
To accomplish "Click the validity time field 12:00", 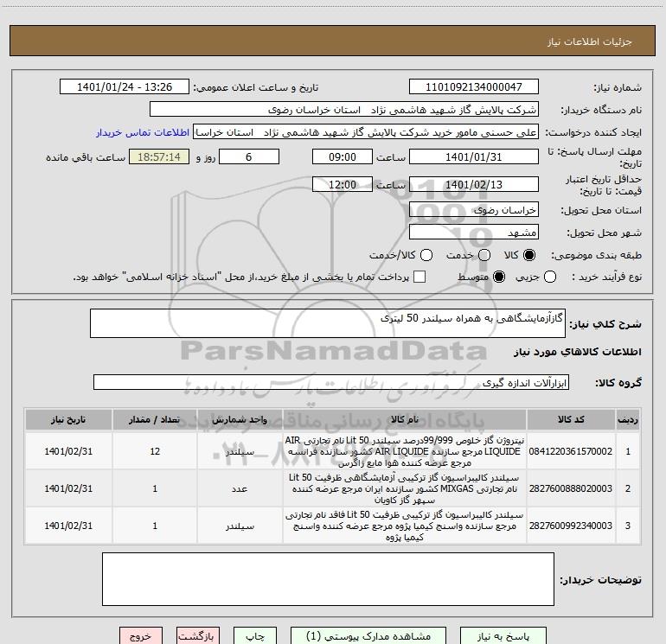I will 343,184.
